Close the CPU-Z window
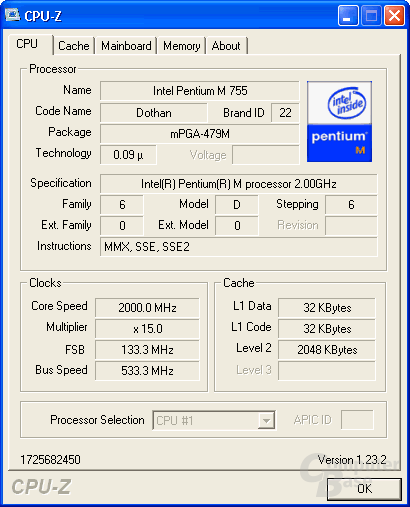Image resolution: width=410 pixels, height=507 pixels. click(394, 15)
